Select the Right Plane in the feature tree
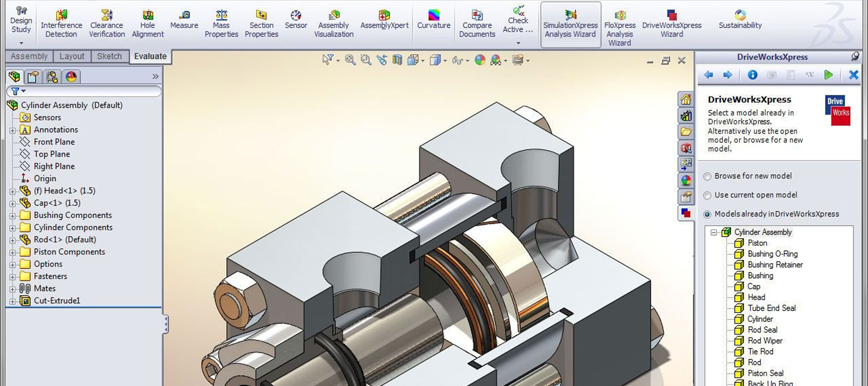 point(54,166)
